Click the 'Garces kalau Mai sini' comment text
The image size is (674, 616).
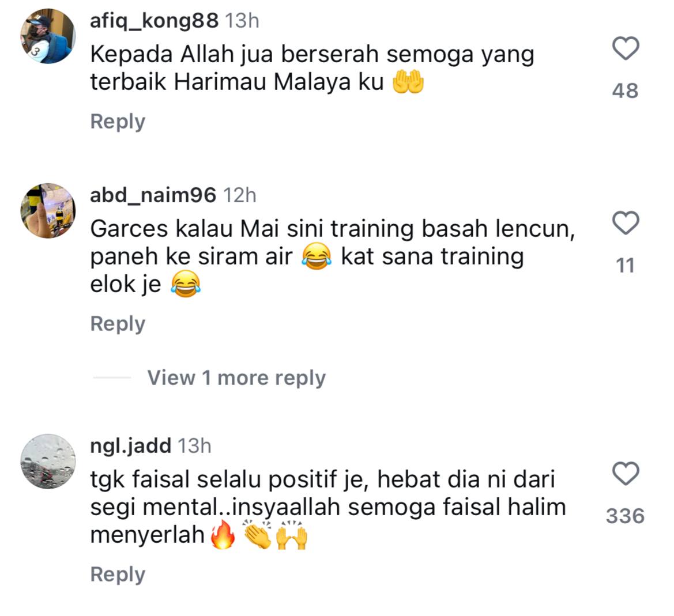[x=333, y=257]
